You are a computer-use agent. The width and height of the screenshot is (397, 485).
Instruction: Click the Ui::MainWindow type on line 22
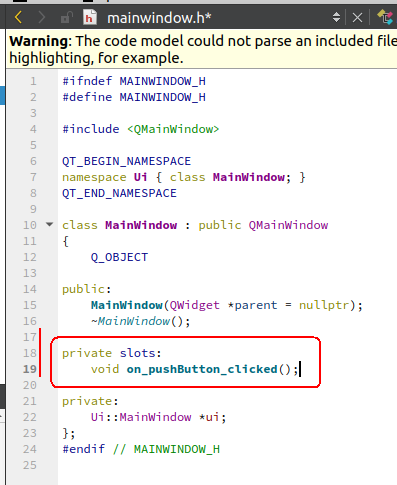141,417
